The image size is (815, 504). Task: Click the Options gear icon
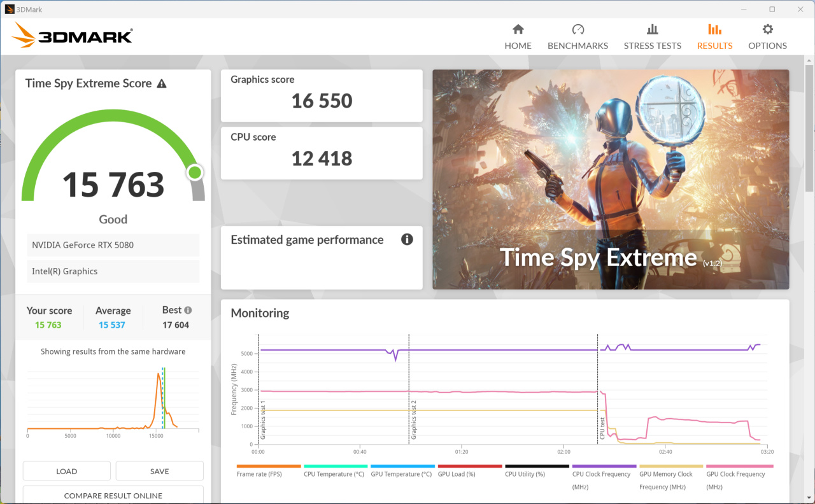(x=767, y=29)
